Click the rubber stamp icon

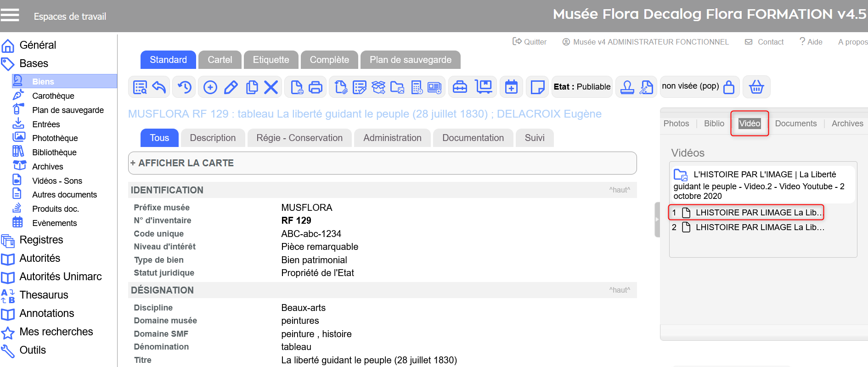[627, 87]
